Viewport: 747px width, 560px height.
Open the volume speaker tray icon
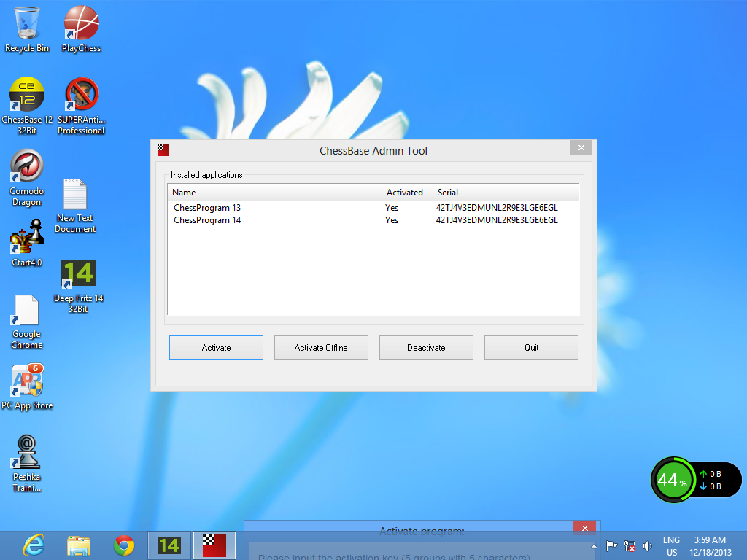(x=647, y=545)
